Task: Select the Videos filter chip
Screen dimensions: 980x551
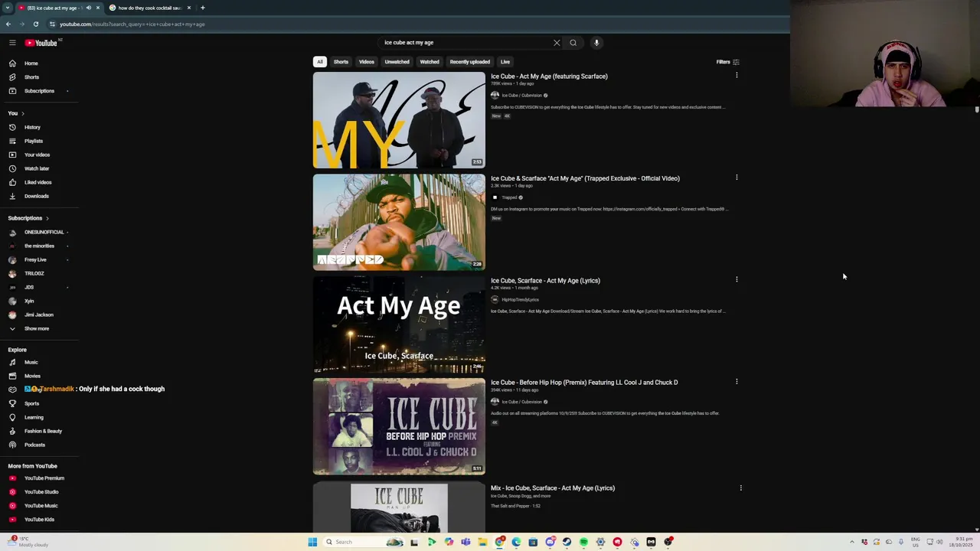Action: 367,62
